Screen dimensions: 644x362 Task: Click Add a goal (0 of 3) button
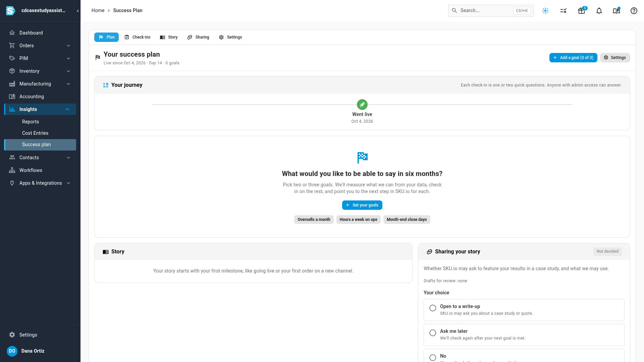click(573, 58)
